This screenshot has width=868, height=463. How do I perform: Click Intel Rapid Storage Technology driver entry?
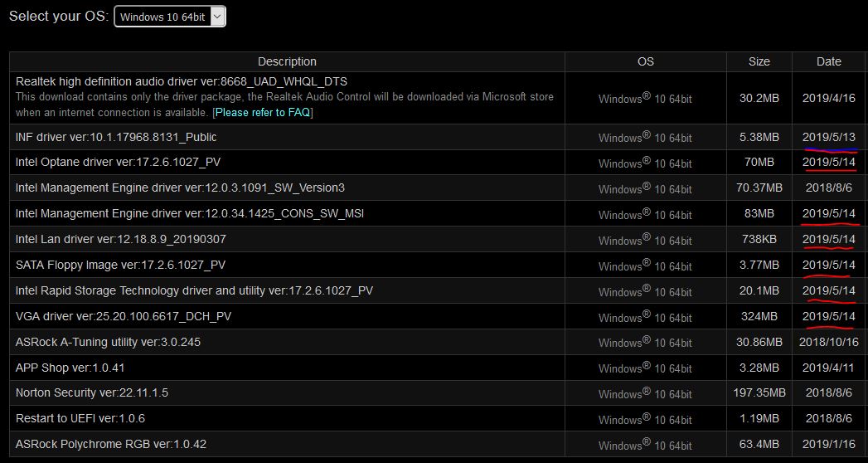(194, 290)
